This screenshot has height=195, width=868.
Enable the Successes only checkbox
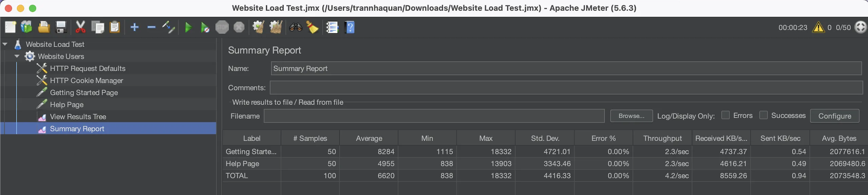(763, 115)
